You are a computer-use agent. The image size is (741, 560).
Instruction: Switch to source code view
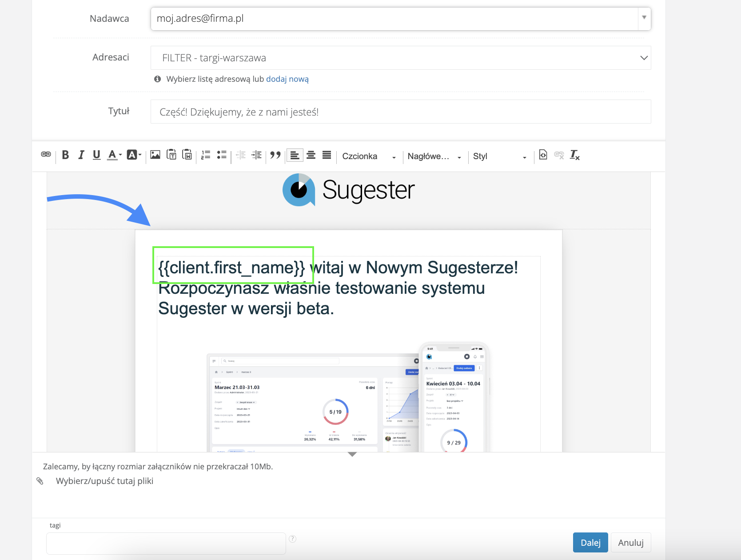543,155
